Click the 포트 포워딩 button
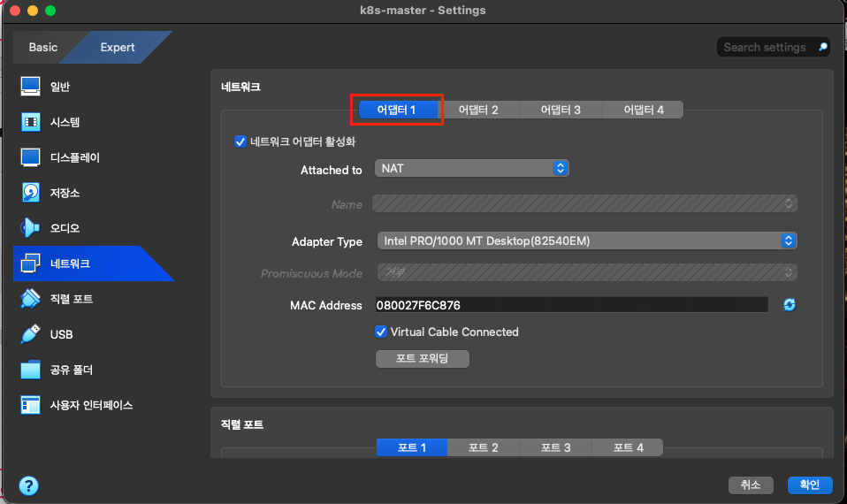The height and width of the screenshot is (504, 847). tap(423, 359)
